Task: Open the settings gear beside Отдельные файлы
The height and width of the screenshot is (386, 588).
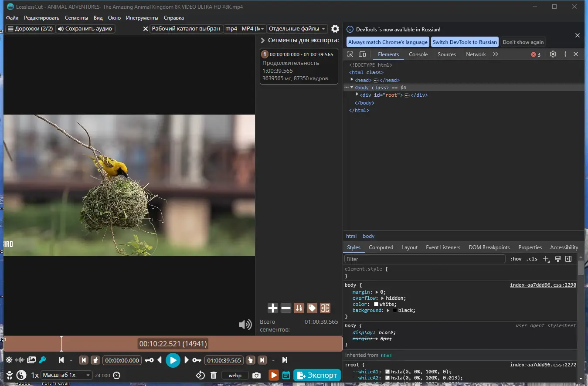Action: point(335,29)
